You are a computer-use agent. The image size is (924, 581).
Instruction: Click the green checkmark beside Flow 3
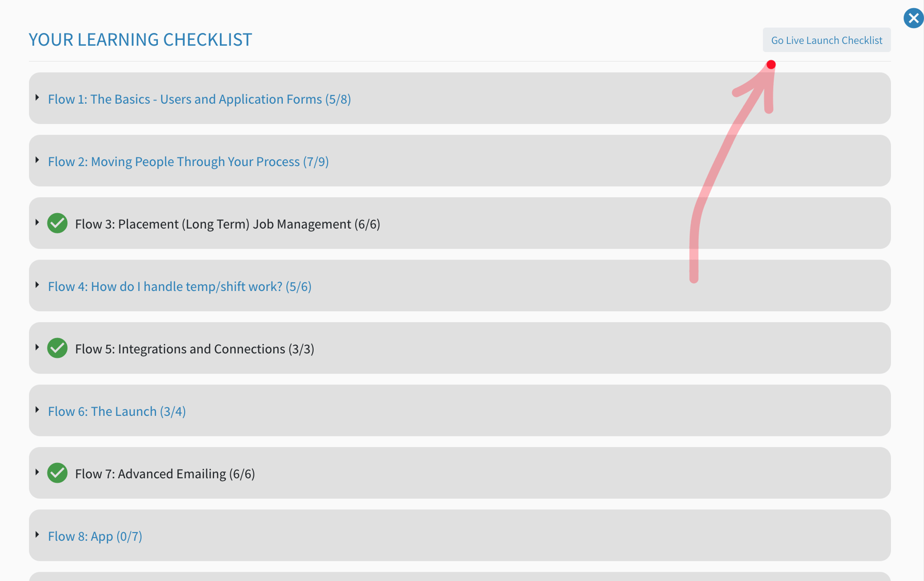click(x=57, y=223)
